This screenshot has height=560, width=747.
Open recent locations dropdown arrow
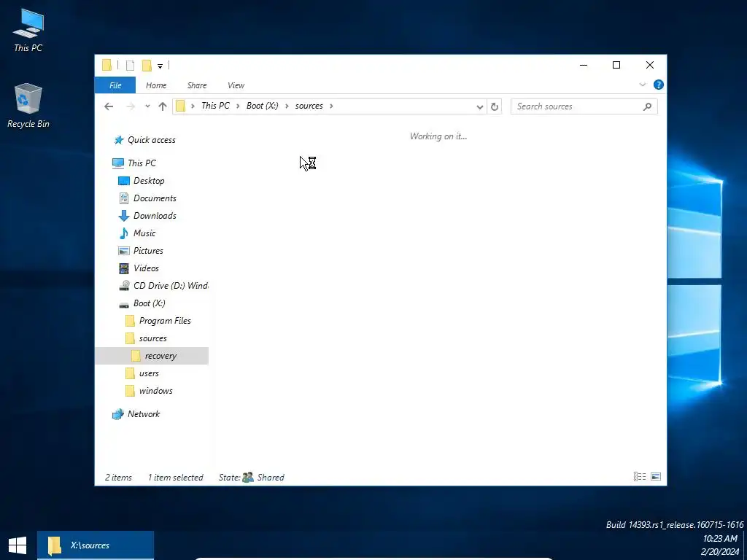pyautogui.click(x=147, y=106)
